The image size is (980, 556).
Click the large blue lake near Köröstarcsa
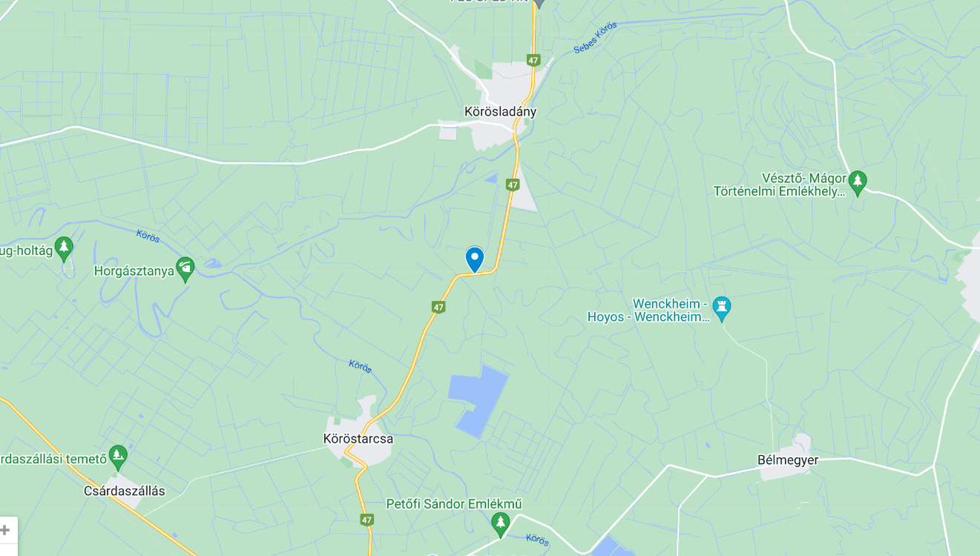pos(479,399)
